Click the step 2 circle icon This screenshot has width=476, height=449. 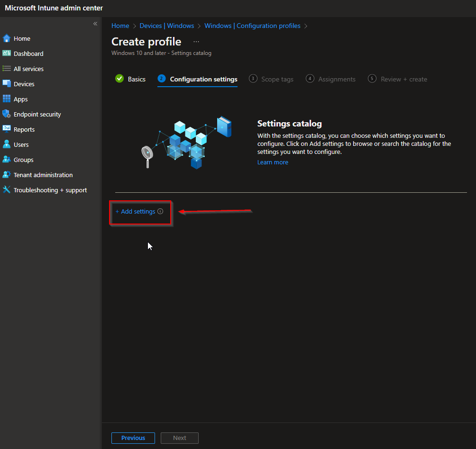162,79
